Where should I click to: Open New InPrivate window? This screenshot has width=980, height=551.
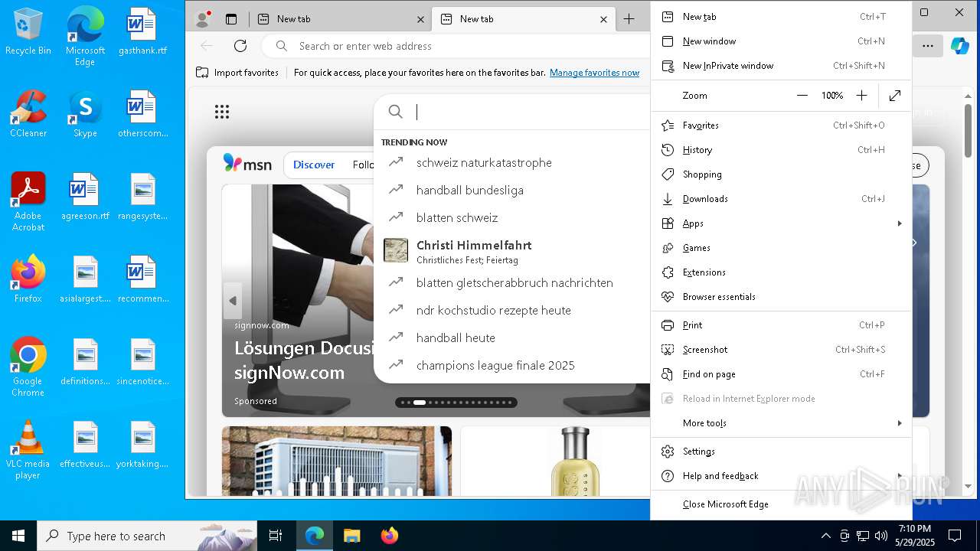(781, 66)
